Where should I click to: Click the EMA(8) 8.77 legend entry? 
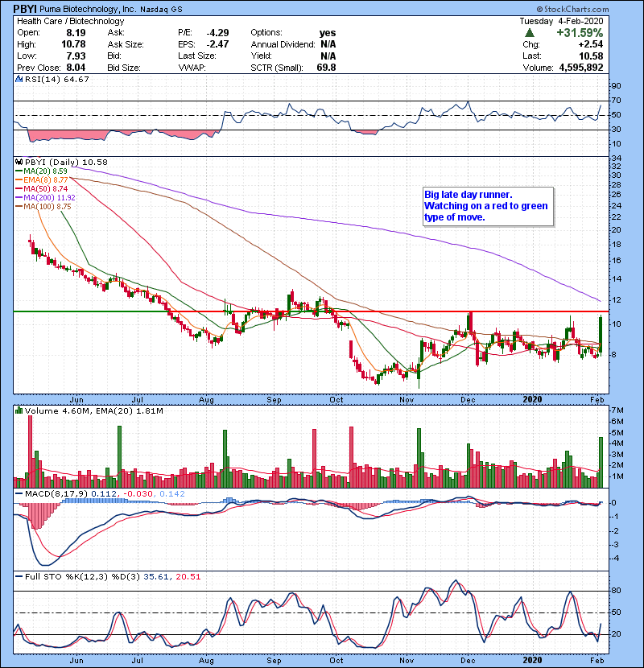coord(46,180)
